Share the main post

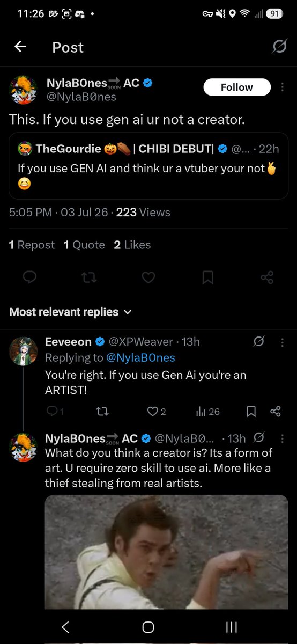point(266,277)
